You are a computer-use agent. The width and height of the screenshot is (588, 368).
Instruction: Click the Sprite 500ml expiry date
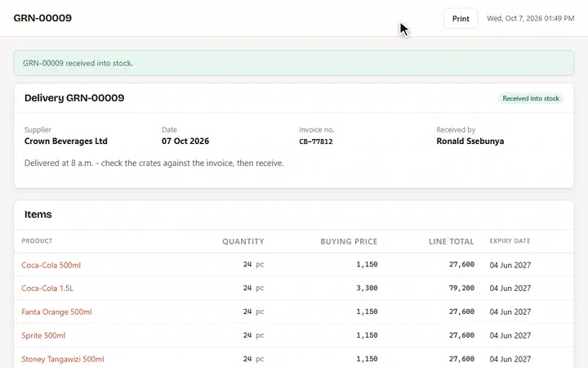510,335
